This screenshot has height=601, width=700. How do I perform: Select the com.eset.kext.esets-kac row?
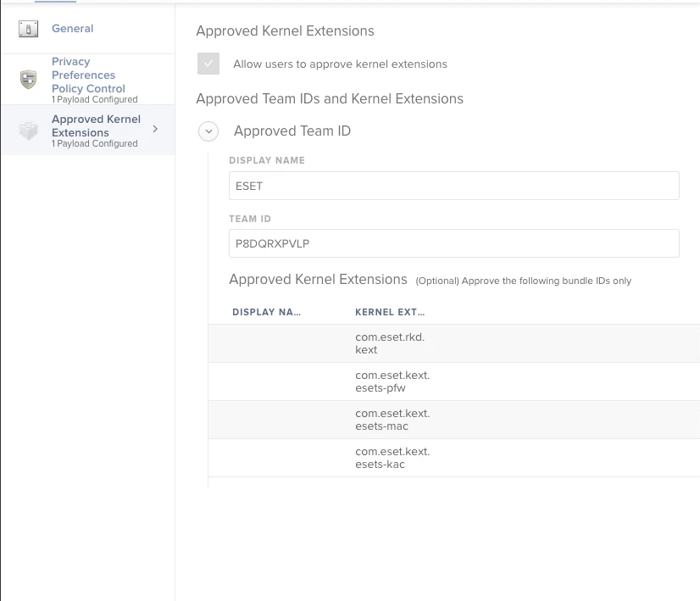click(x=454, y=458)
